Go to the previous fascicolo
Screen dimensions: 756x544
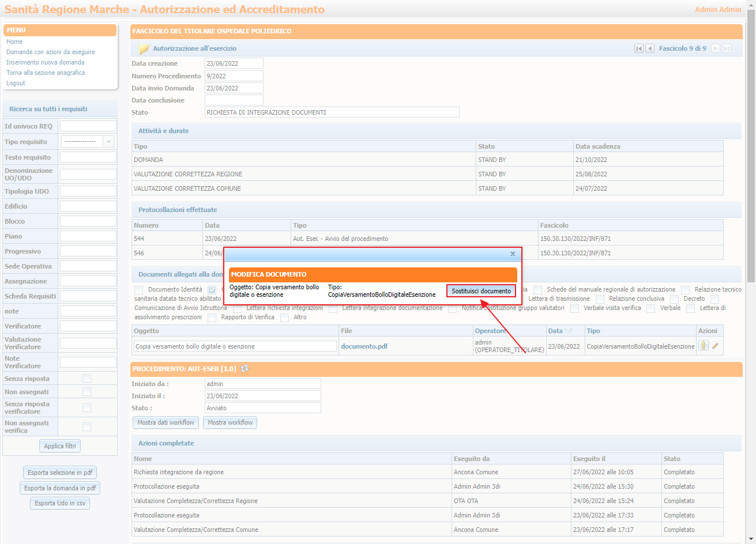tap(649, 48)
